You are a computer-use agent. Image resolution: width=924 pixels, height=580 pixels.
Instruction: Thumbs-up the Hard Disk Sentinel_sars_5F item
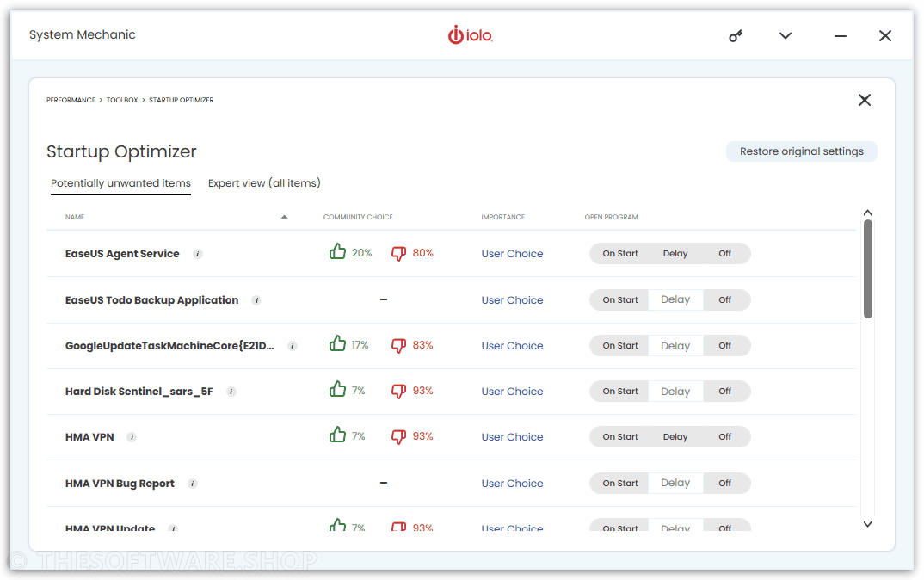tap(337, 389)
